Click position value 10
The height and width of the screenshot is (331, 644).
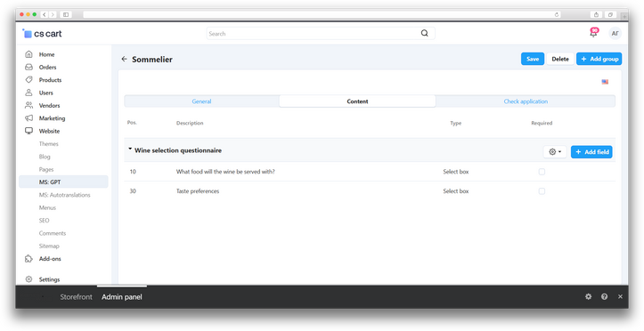point(133,172)
